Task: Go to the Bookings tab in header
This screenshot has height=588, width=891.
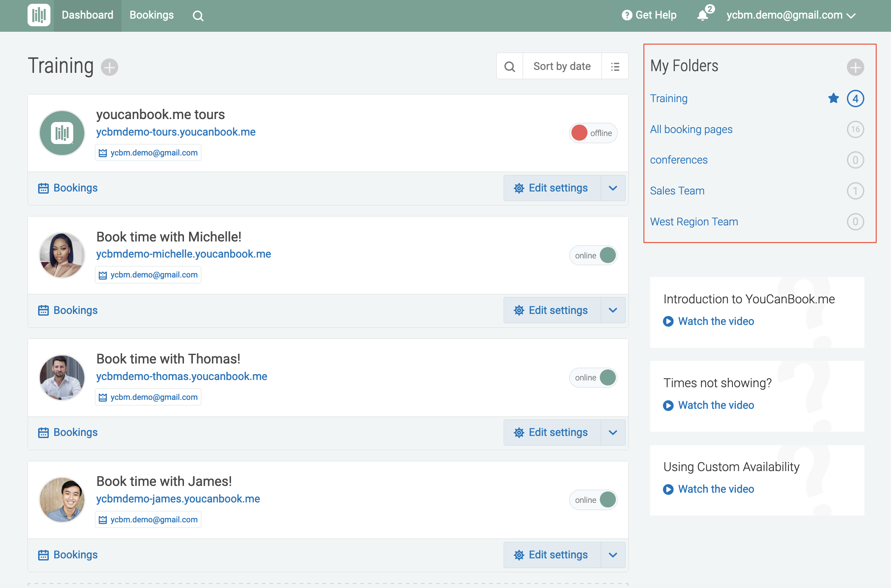Action: [x=151, y=15]
